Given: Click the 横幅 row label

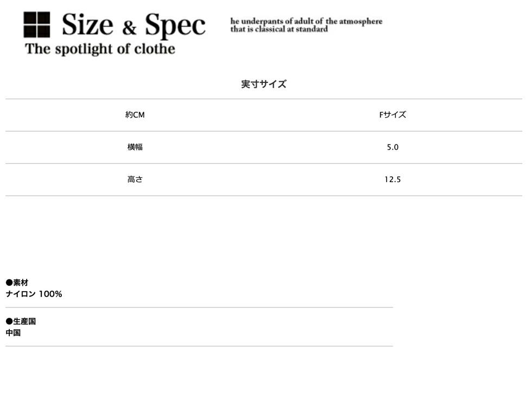Looking at the screenshot, I should point(135,147).
